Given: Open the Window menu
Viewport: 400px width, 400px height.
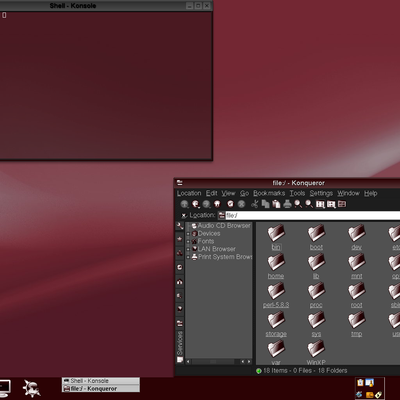Looking at the screenshot, I should tap(348, 193).
